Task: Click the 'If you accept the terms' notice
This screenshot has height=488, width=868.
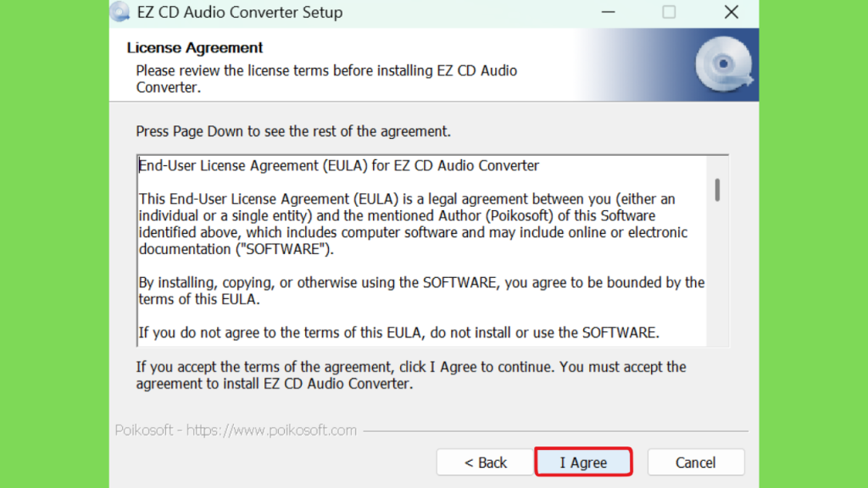Action: tap(411, 375)
